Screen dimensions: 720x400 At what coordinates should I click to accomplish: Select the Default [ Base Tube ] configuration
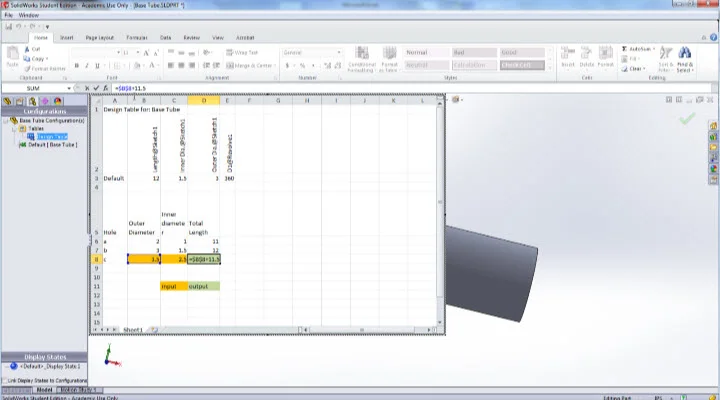52,145
